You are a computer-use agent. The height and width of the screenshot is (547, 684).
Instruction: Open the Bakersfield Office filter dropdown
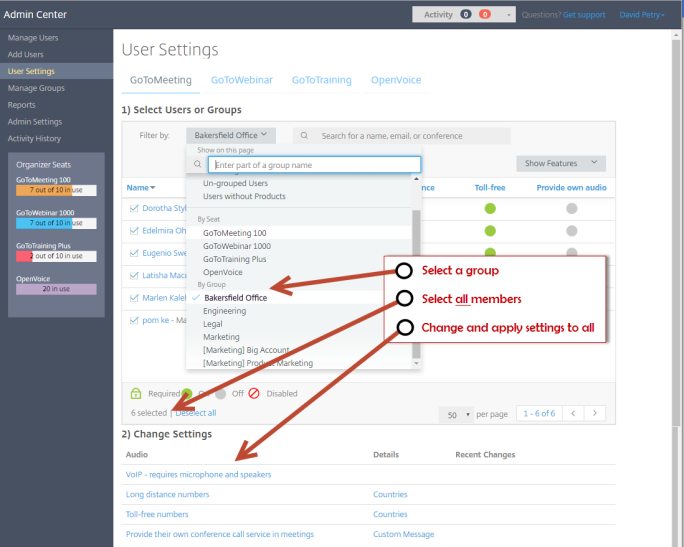point(230,135)
